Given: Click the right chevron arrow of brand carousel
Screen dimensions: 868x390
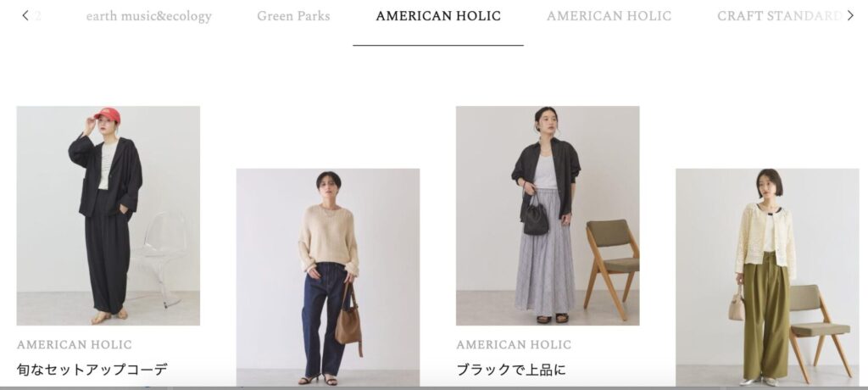Looking at the screenshot, I should tap(850, 15).
